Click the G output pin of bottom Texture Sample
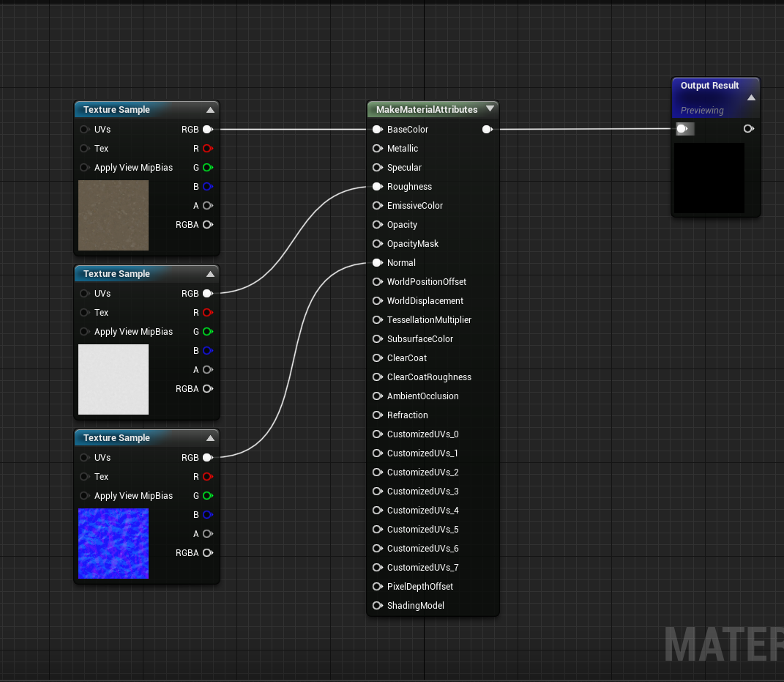784x682 pixels. coord(207,496)
